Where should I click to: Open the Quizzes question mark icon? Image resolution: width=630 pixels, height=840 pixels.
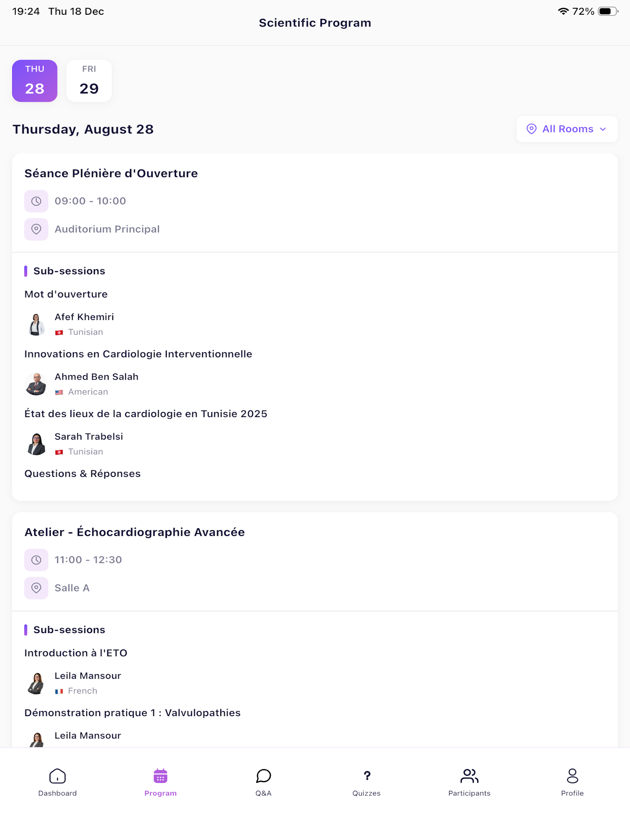pyautogui.click(x=367, y=776)
